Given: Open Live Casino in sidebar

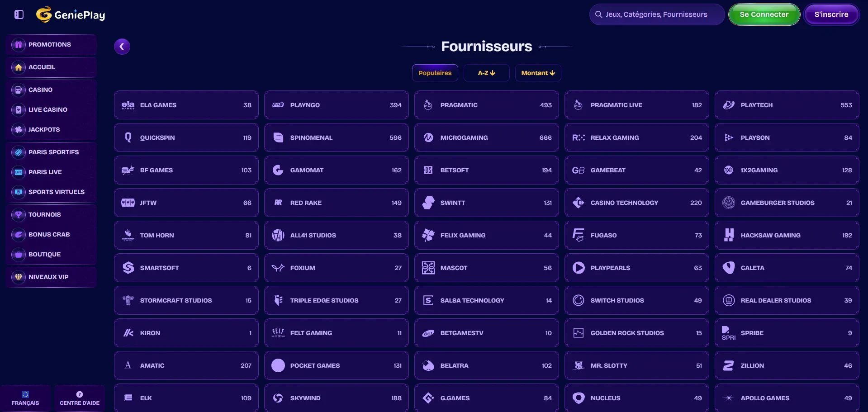Looking at the screenshot, I should point(52,109).
